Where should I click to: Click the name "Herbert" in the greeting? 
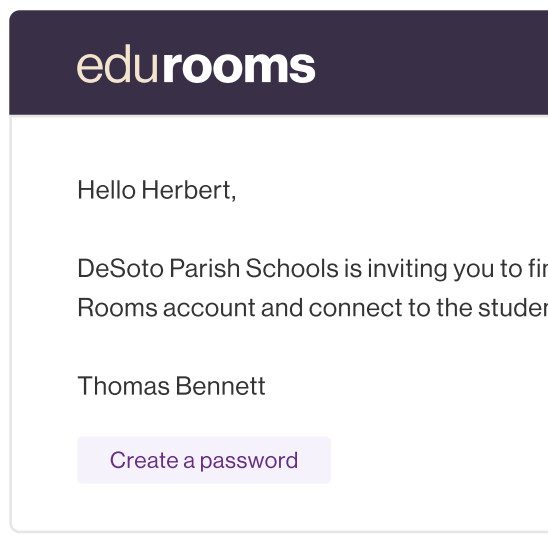(189, 190)
